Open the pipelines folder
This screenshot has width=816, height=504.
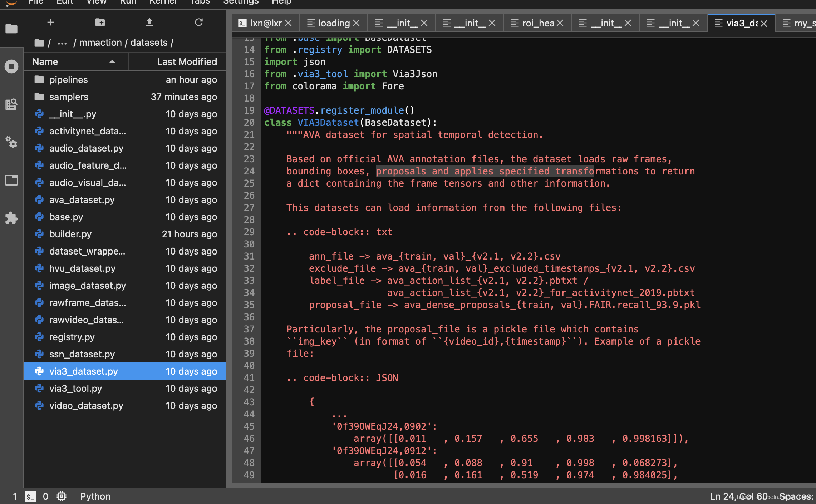68,80
